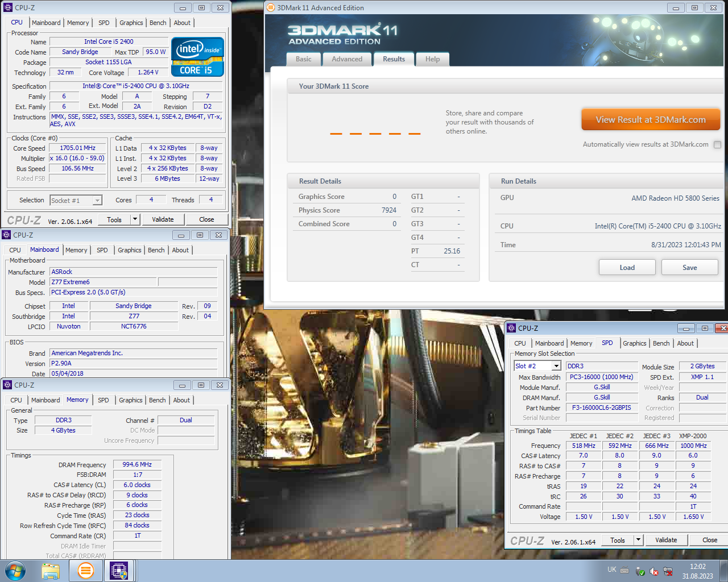Image resolution: width=728 pixels, height=582 pixels.
Task: Switch to Mainboard tab in the processor CPU-Z window
Action: click(46, 23)
